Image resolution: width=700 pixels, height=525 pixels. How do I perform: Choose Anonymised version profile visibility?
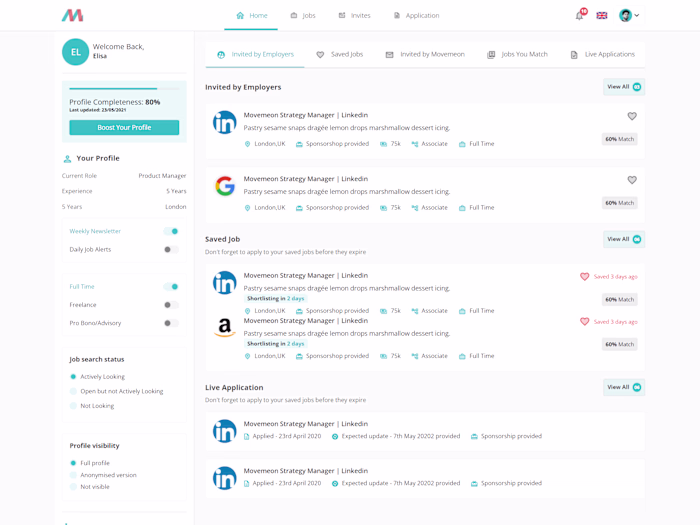point(73,475)
